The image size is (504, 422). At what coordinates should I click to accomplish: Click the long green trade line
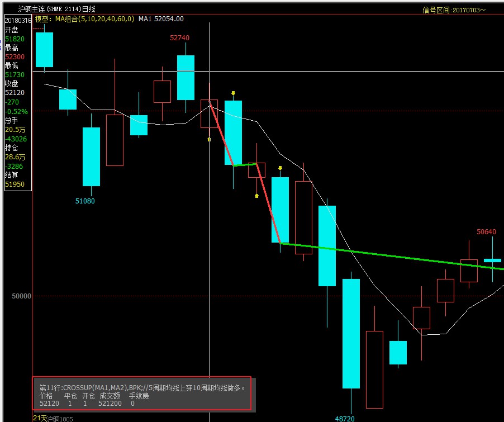(392, 255)
